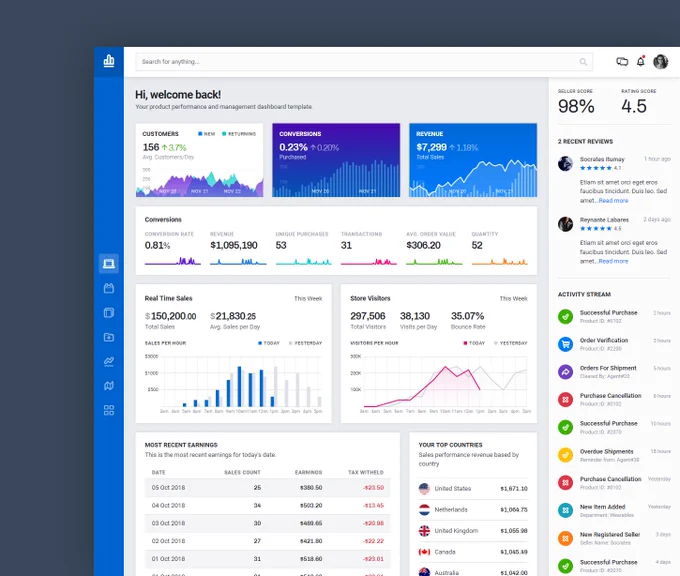Click the Overdue Shipments activity title

coord(606,452)
